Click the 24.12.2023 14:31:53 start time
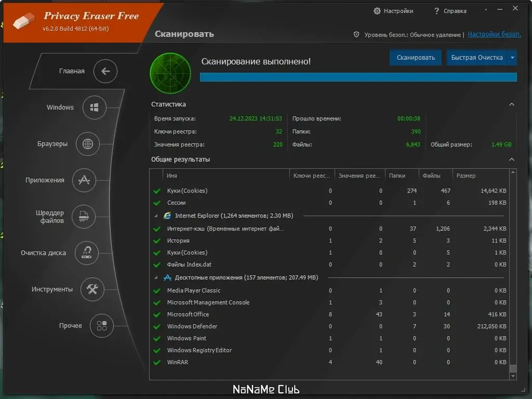The width and height of the screenshot is (532, 399). (256, 119)
